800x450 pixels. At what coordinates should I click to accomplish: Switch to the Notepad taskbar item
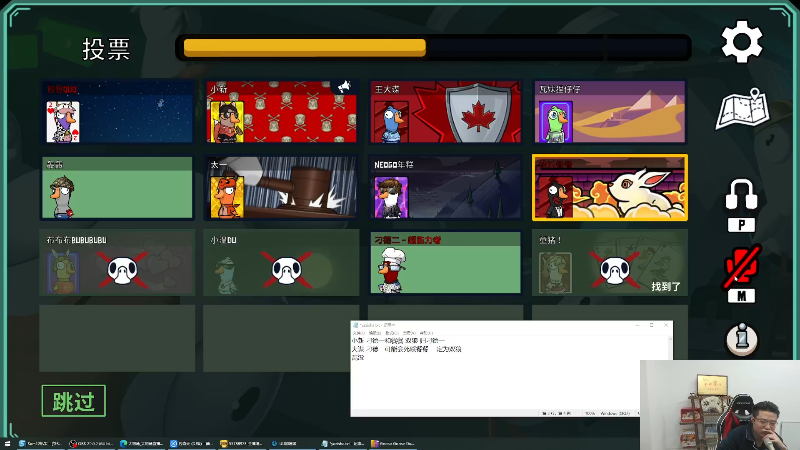344,444
